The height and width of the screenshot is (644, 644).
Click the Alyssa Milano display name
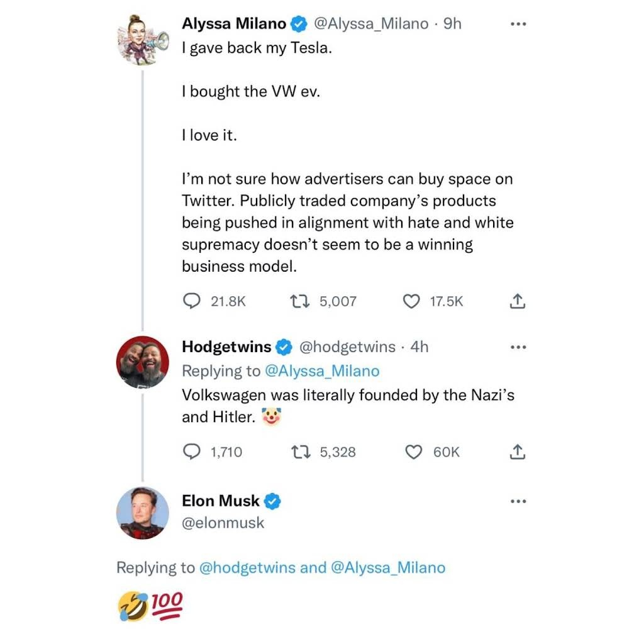(234, 24)
